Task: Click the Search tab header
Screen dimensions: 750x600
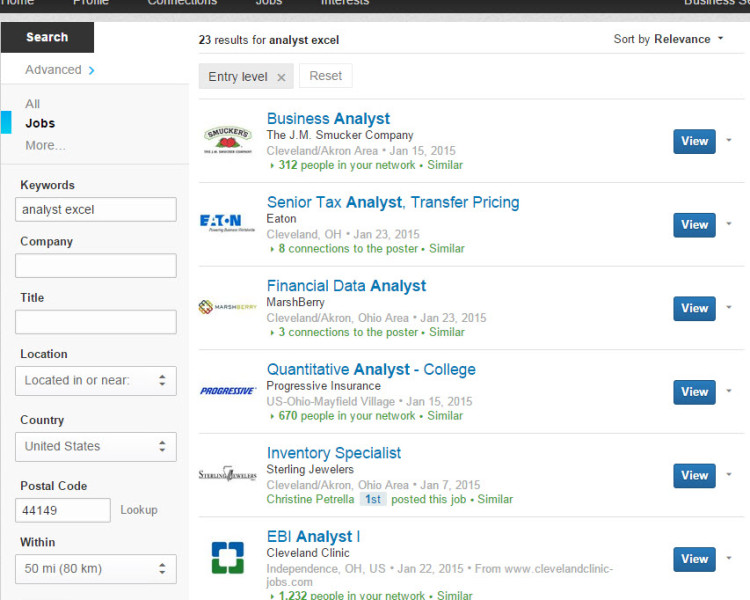Action: click(x=47, y=37)
